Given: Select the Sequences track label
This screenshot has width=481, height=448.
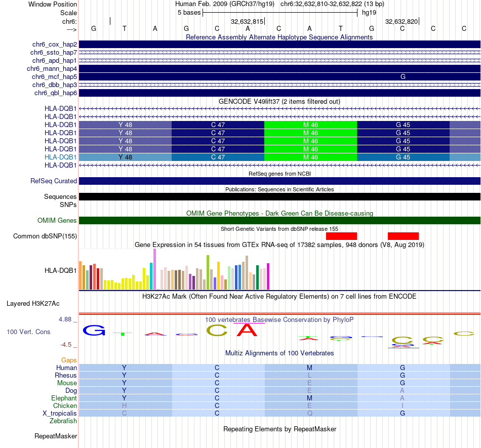Looking at the screenshot, I should 60,196.
